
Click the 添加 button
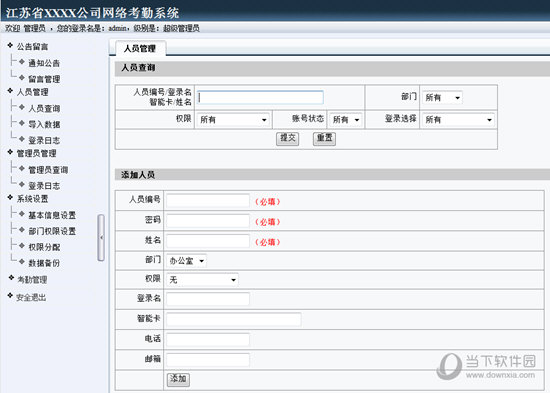pyautogui.click(x=178, y=379)
